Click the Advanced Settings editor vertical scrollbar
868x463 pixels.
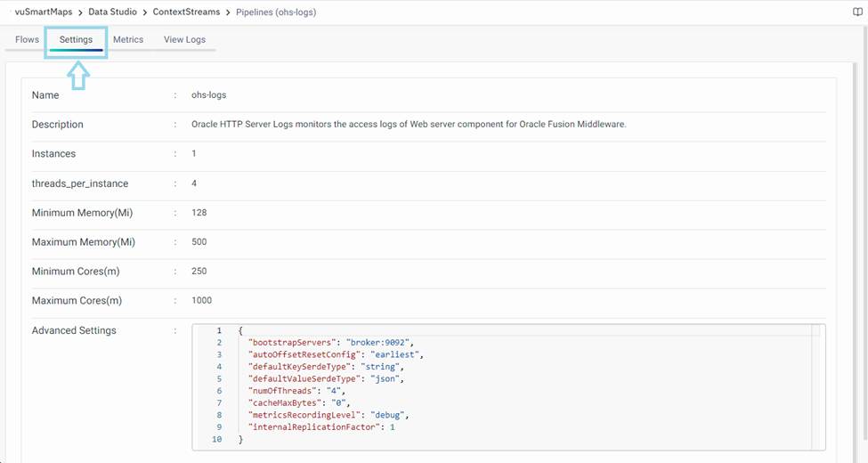pos(815,387)
